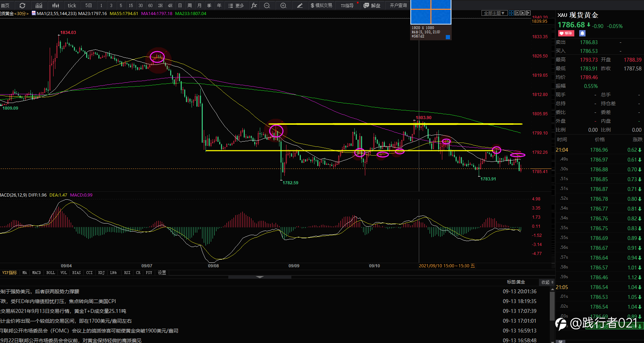The image size is (644, 343).
Task: Open news about FED年内缩债担忧
Action: [x=58, y=301]
